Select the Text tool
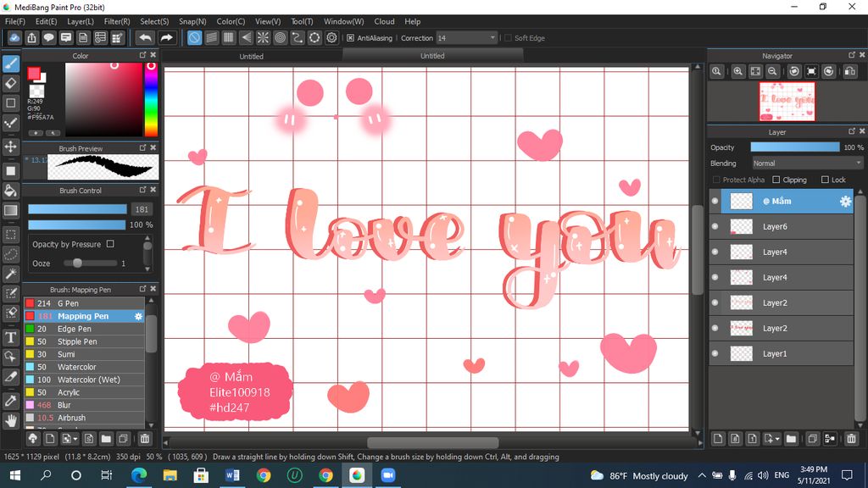868x488 pixels. point(10,337)
